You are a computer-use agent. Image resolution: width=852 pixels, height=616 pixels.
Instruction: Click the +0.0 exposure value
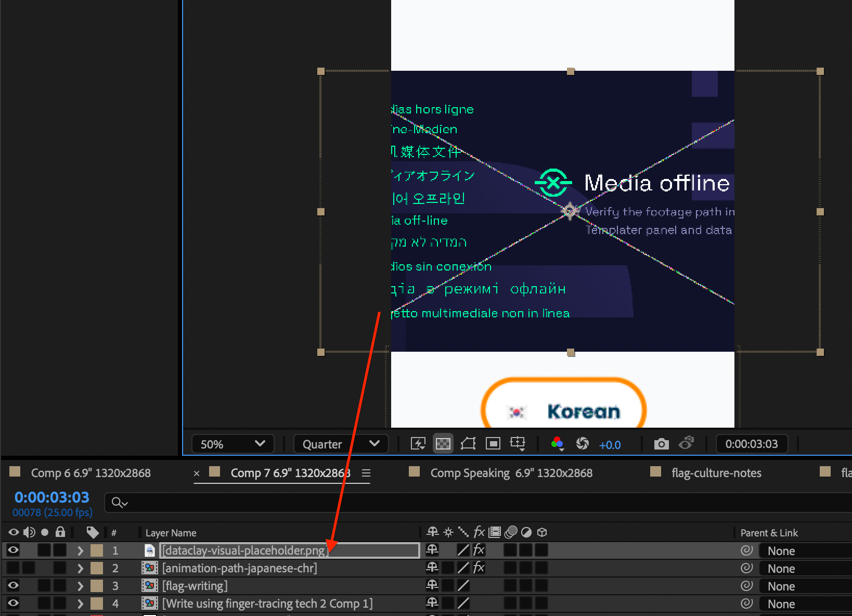(x=610, y=445)
